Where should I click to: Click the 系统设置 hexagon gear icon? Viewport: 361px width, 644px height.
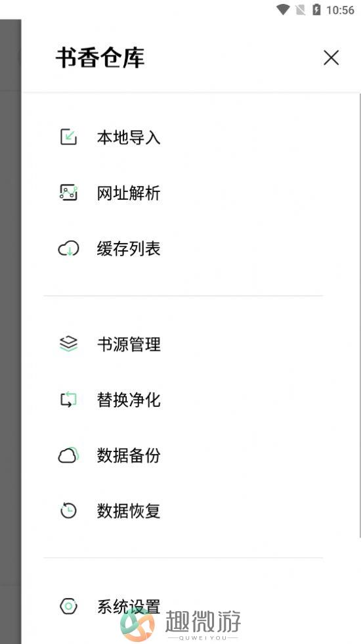[68, 606]
